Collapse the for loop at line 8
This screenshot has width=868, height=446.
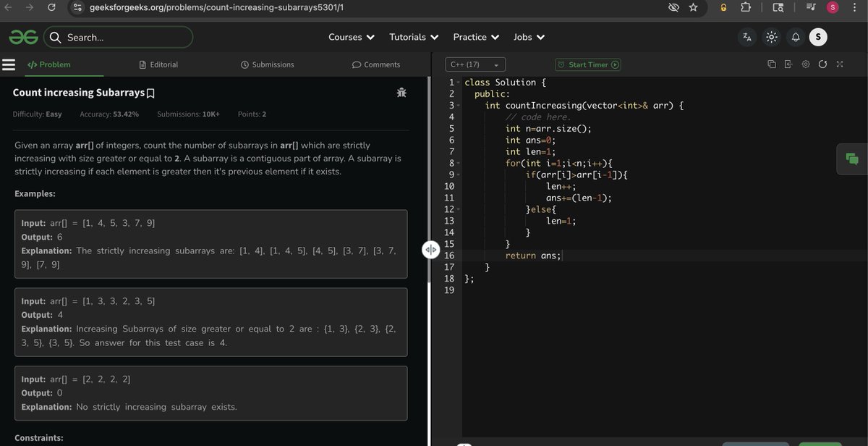pos(458,164)
